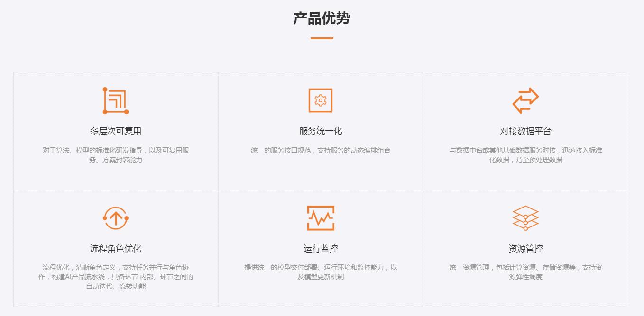Select the 资源管控 title text
The image size is (644, 316).
pos(525,249)
